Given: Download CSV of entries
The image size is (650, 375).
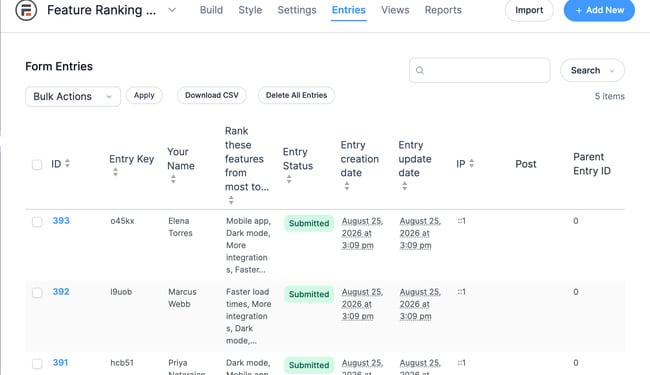Looking at the screenshot, I should (x=211, y=95).
